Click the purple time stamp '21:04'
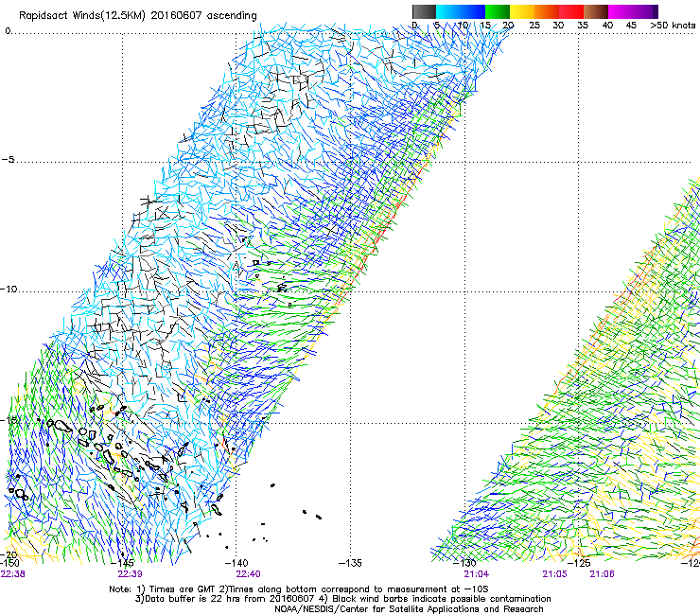 (477, 574)
